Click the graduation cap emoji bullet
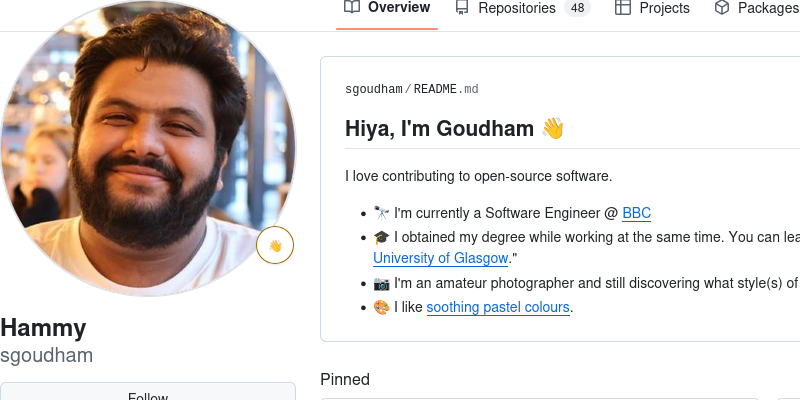Viewport: 800px width, 400px height. pos(381,238)
